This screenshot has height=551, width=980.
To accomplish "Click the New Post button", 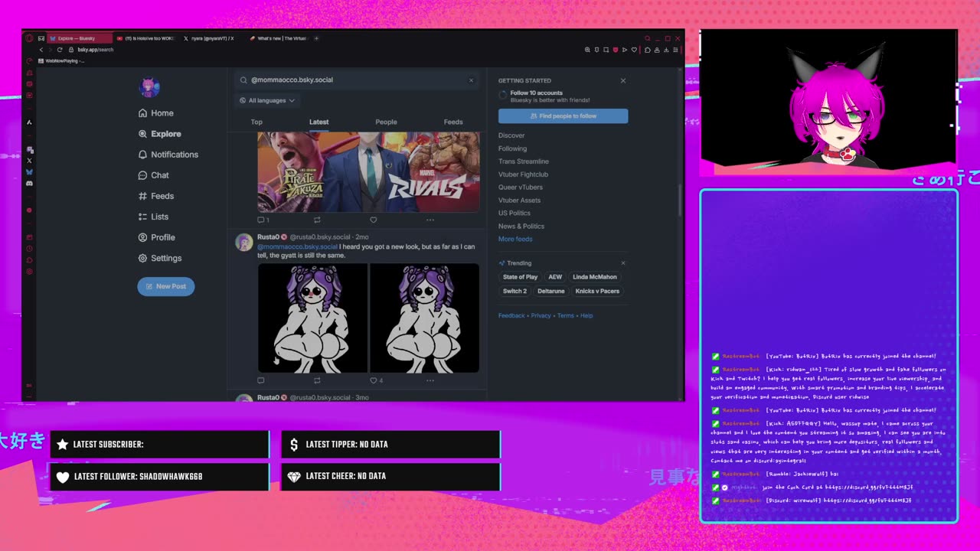I will (166, 286).
